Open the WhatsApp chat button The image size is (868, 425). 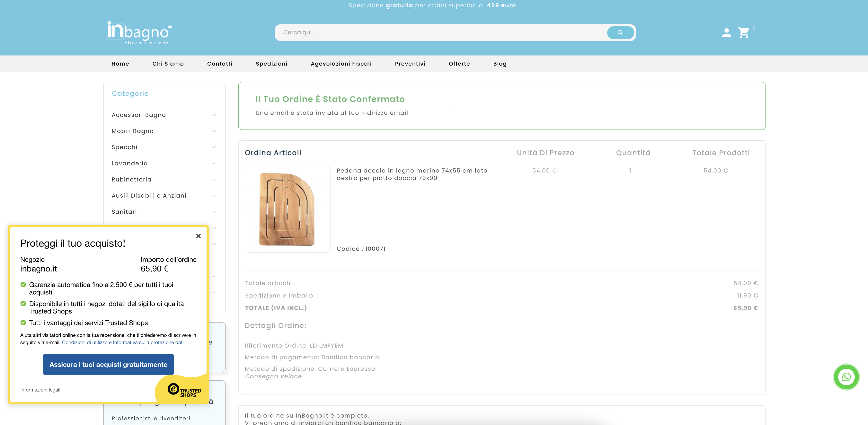click(846, 377)
